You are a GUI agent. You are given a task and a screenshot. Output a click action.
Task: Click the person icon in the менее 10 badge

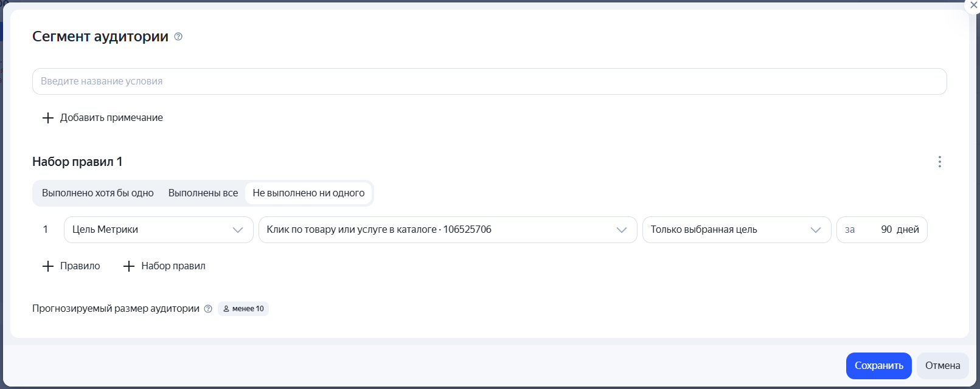pyautogui.click(x=226, y=309)
